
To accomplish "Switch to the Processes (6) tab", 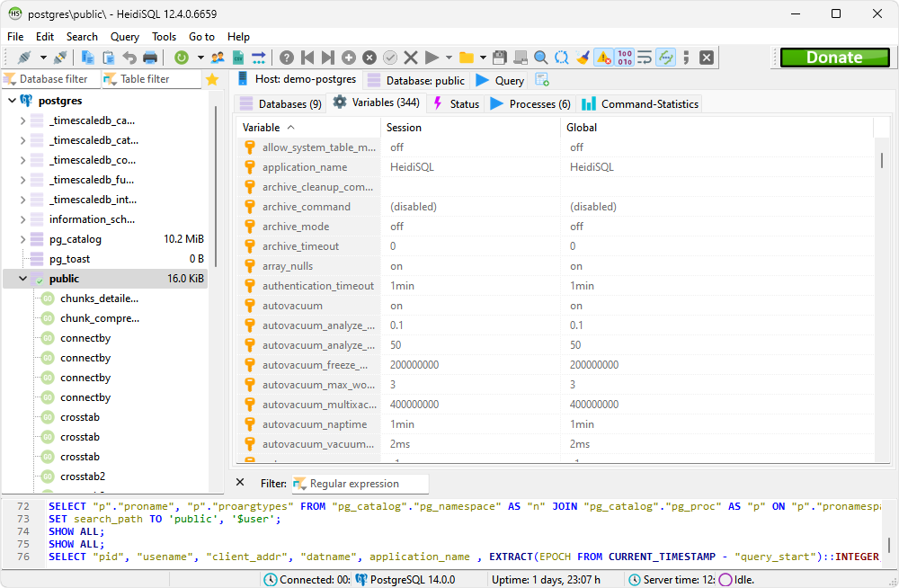I will point(530,104).
